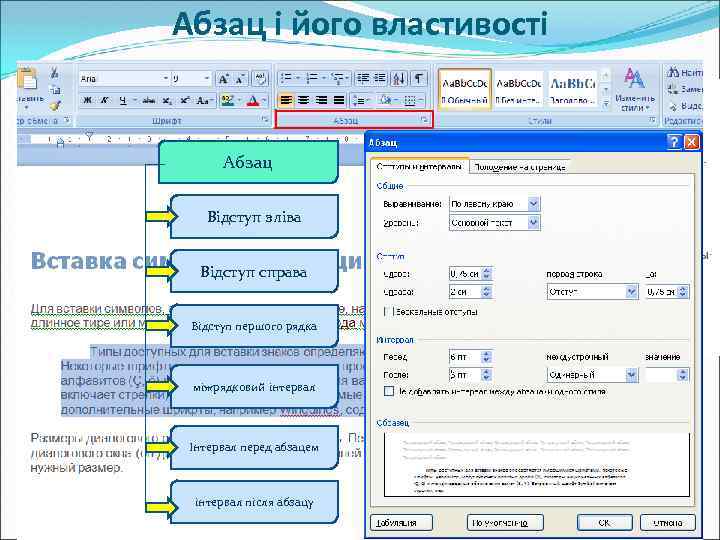Apply strikethrough formatting
The width and height of the screenshot is (720, 540).
[148, 100]
